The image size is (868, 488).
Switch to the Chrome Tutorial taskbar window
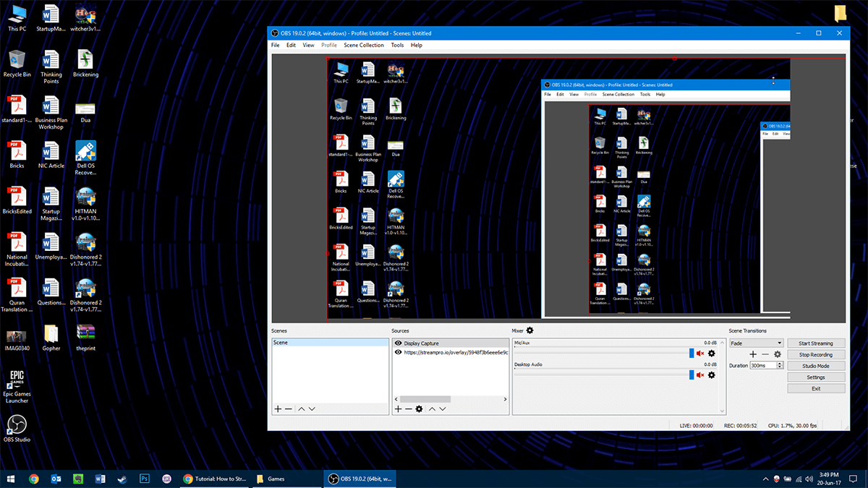pyautogui.click(x=214, y=479)
